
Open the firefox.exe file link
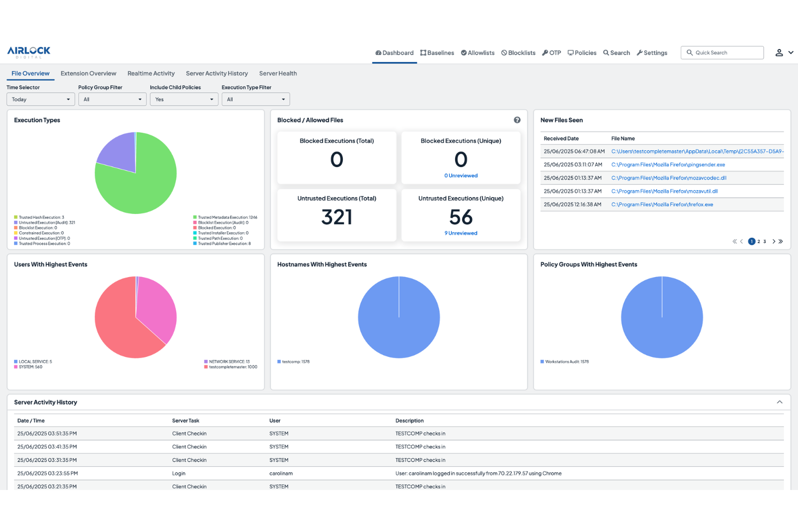(x=662, y=204)
